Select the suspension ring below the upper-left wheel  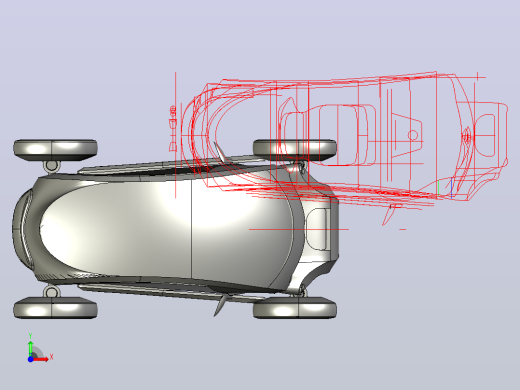(x=51, y=166)
